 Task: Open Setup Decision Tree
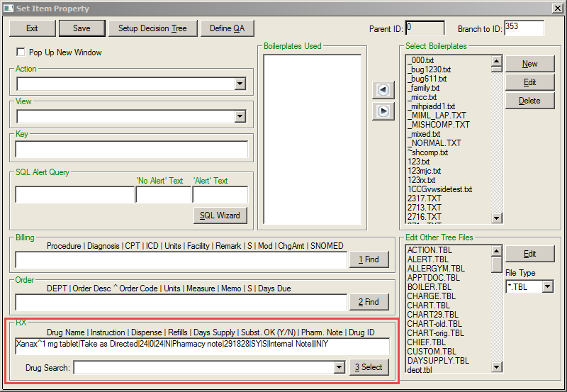(x=152, y=28)
